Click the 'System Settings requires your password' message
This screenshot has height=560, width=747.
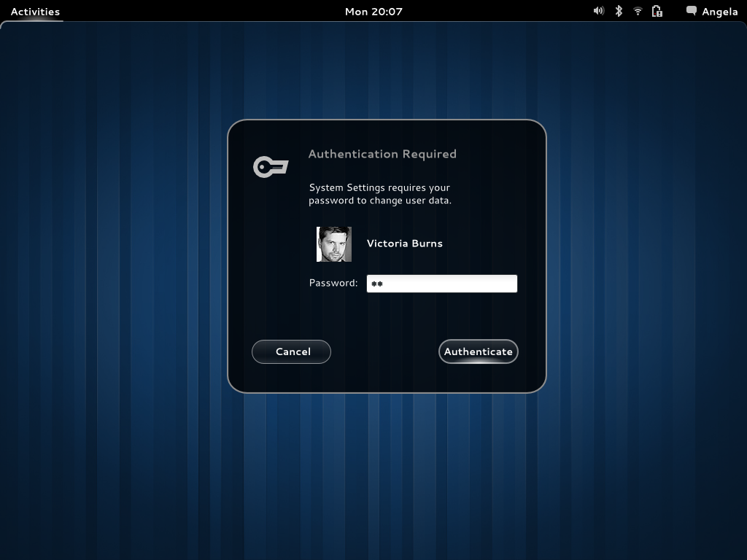379,194
